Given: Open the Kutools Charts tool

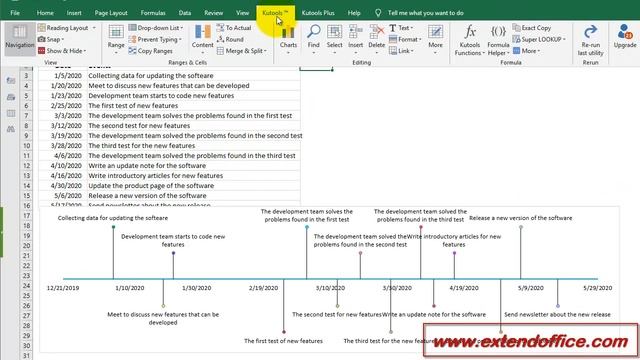Looking at the screenshot, I should pos(288,39).
